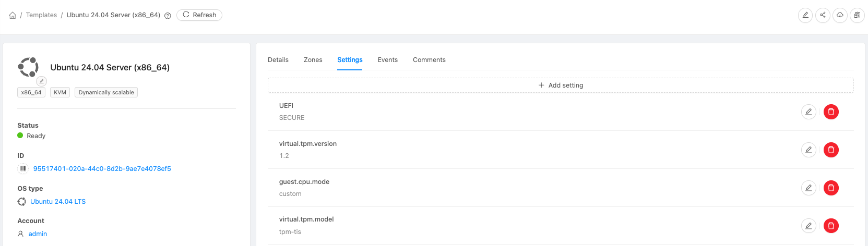Copy the ID using barcode icon
868x246 pixels.
tap(22, 168)
